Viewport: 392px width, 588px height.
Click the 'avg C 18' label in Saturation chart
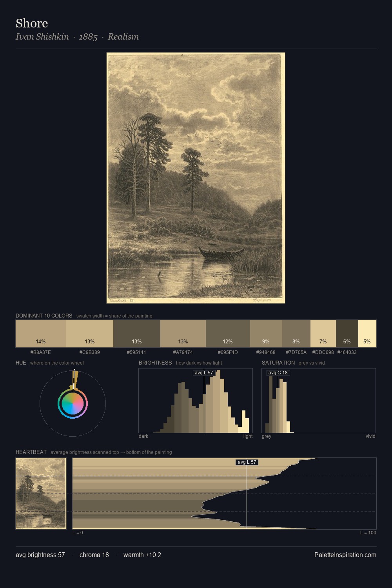tap(278, 373)
